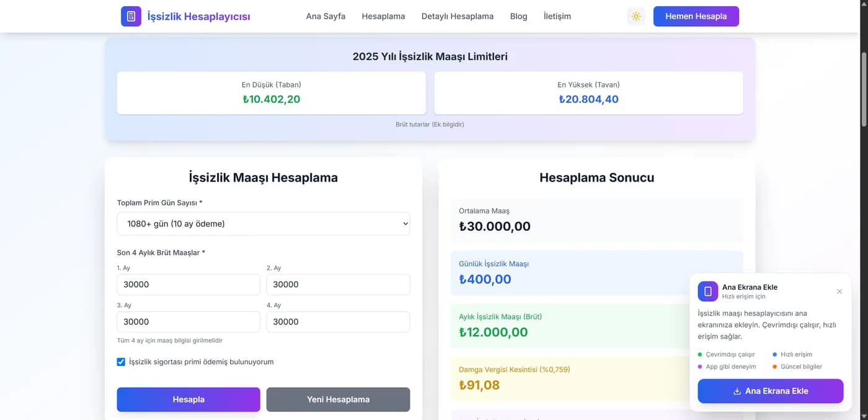Click the Hesaplama Sonucu heading
The width and height of the screenshot is (868, 420).
[x=597, y=177]
